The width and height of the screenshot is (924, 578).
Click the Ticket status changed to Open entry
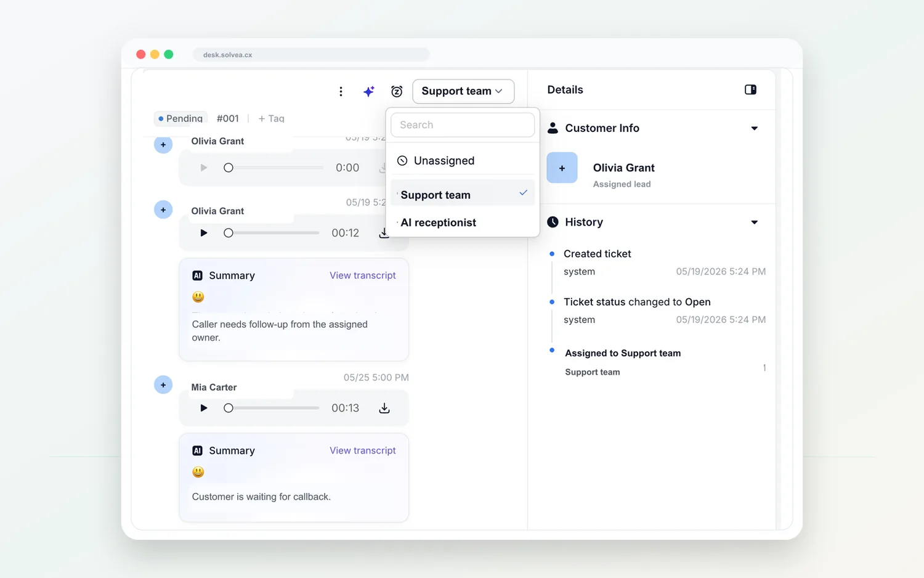click(637, 302)
